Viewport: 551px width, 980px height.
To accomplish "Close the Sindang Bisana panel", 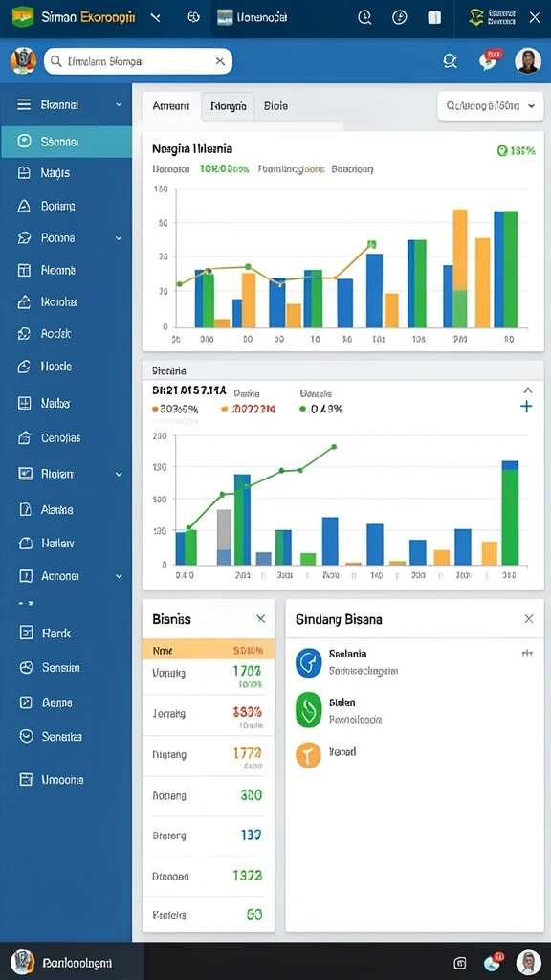I will point(528,619).
